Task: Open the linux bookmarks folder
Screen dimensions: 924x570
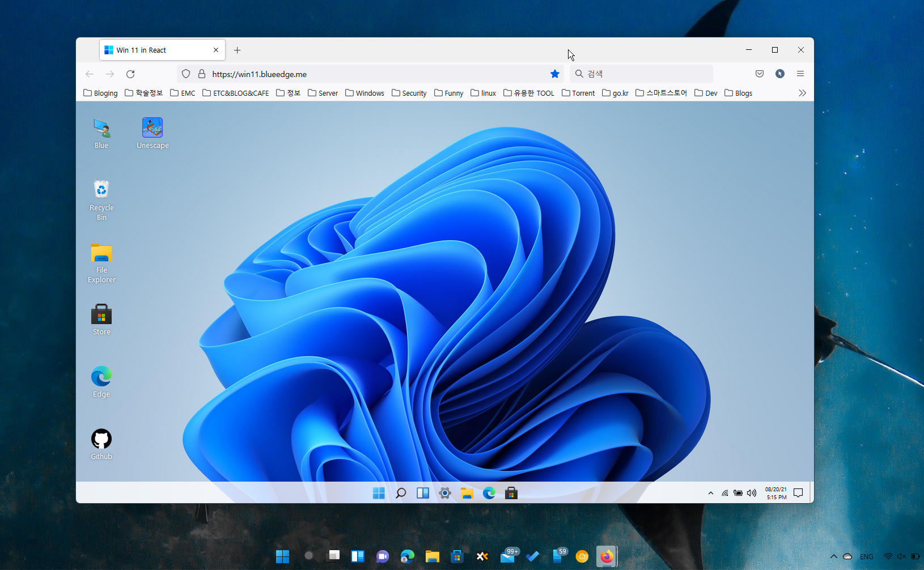Action: [483, 93]
